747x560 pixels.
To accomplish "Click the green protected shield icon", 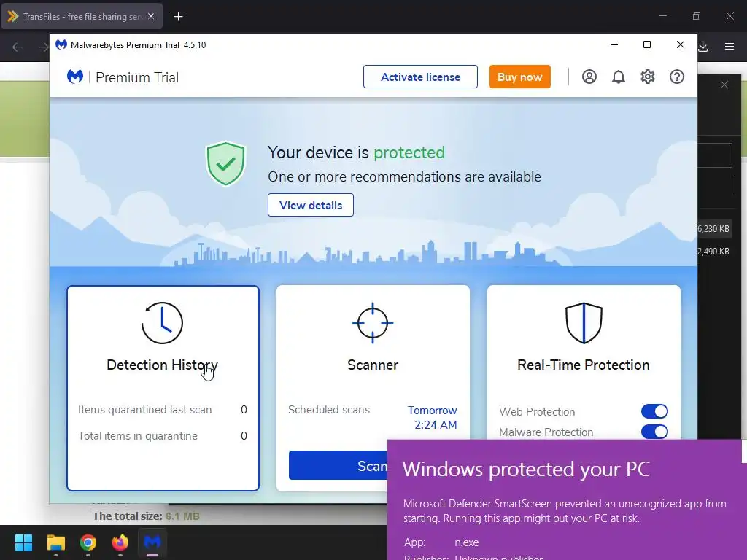I will point(225,163).
